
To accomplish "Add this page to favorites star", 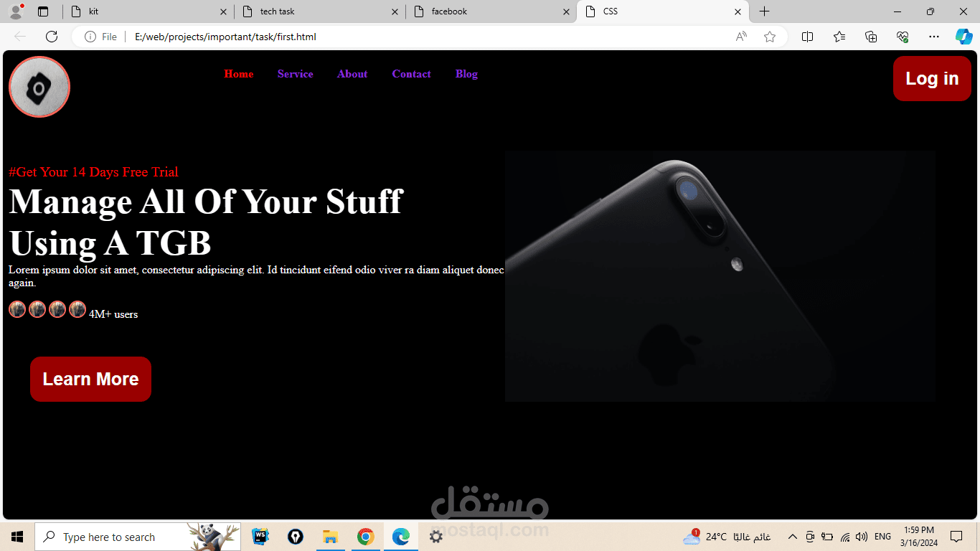I will tap(770, 37).
